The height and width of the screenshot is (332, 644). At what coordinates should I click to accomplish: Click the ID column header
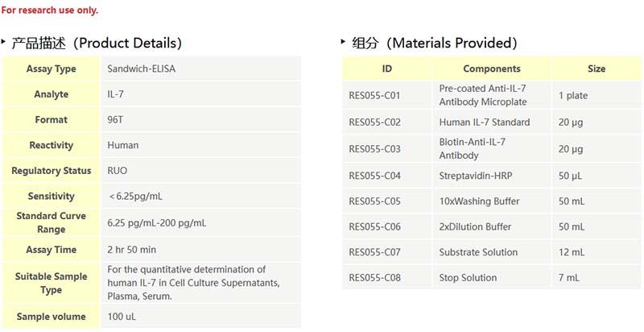pos(387,69)
